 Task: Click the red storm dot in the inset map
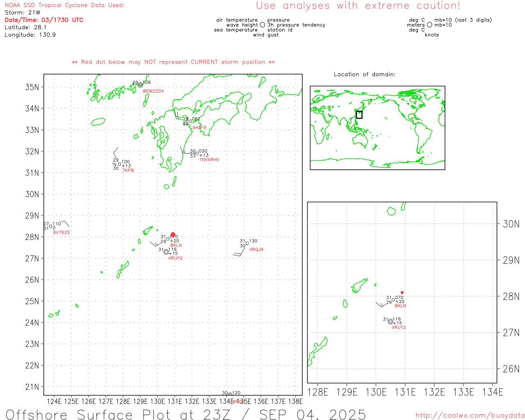[x=402, y=292]
